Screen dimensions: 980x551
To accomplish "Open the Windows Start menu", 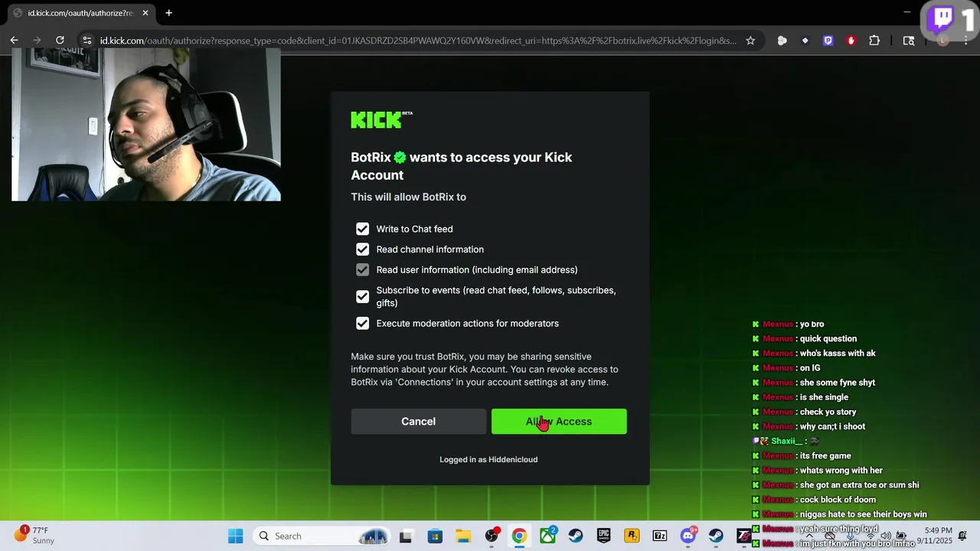I will [235, 536].
